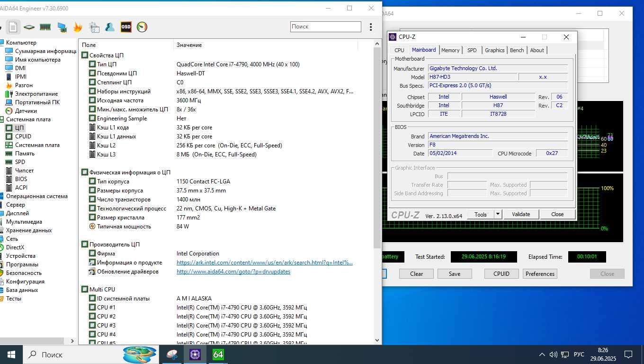
Task: Click the AIDA64 search field
Action: tap(326, 27)
